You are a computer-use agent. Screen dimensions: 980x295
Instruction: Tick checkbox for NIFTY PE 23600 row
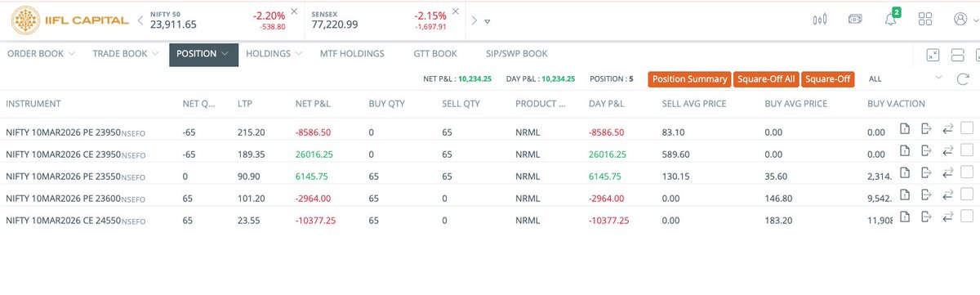(967, 194)
